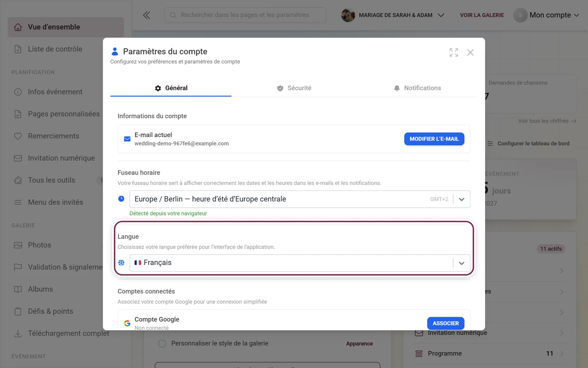Click the Apparence link

tap(359, 343)
